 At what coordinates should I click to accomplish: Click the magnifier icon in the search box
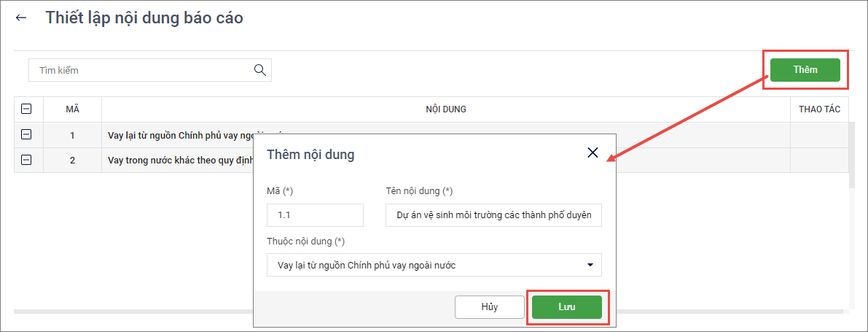click(259, 70)
